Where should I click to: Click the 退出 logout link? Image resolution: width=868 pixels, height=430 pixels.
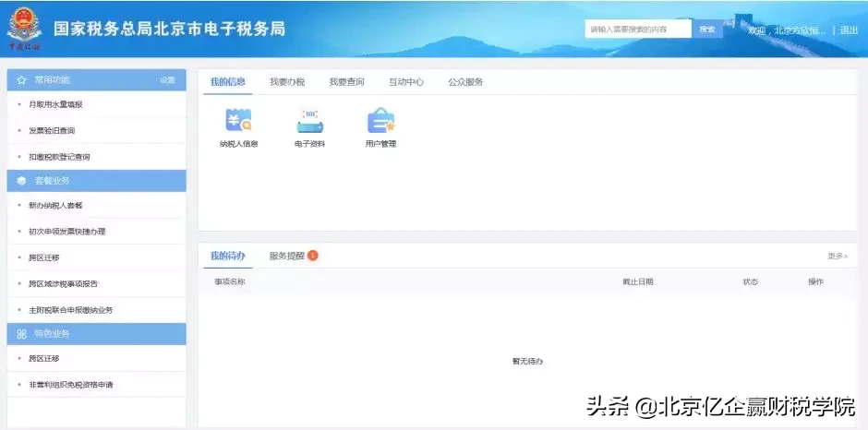(x=849, y=30)
